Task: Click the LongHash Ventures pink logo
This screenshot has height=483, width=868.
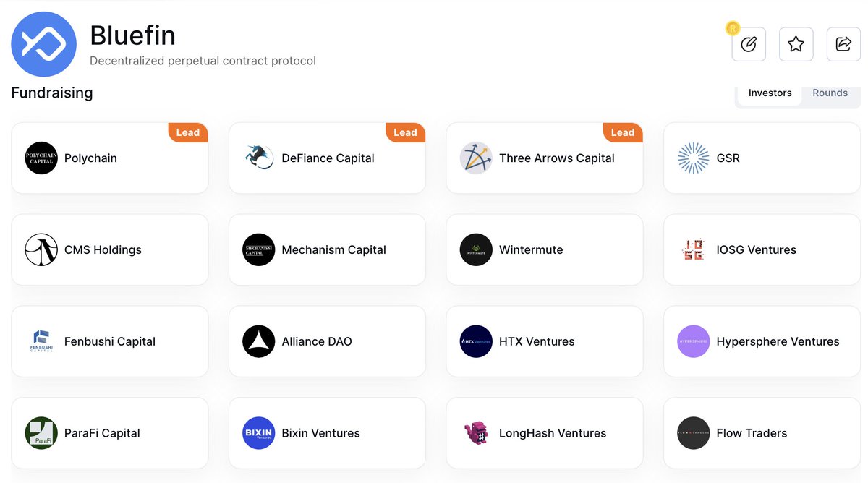Action: click(476, 433)
